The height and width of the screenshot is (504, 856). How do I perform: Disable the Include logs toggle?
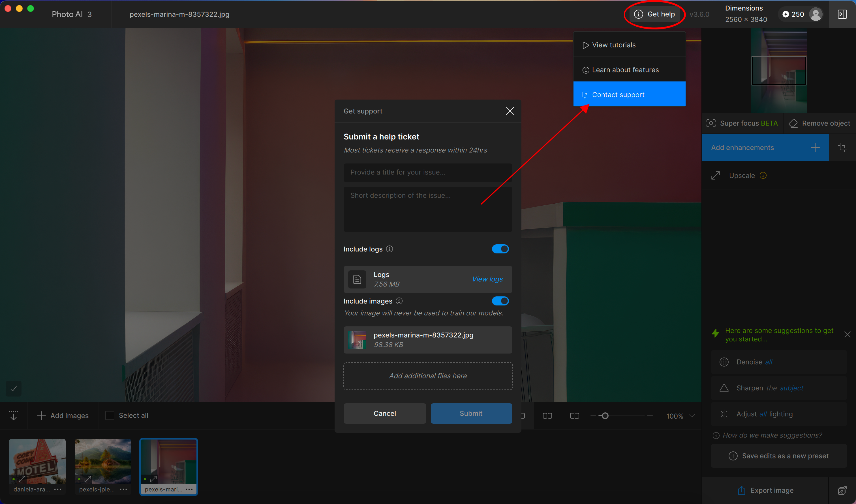(x=500, y=249)
